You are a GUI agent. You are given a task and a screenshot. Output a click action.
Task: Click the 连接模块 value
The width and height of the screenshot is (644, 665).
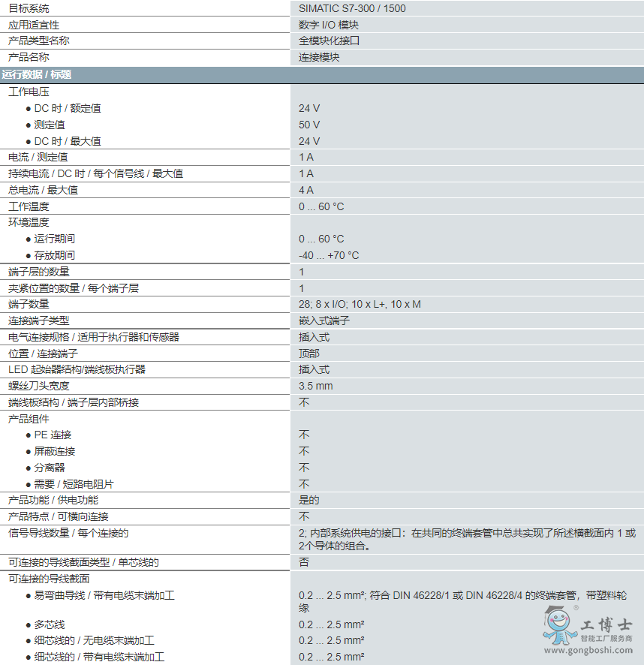[319, 57]
